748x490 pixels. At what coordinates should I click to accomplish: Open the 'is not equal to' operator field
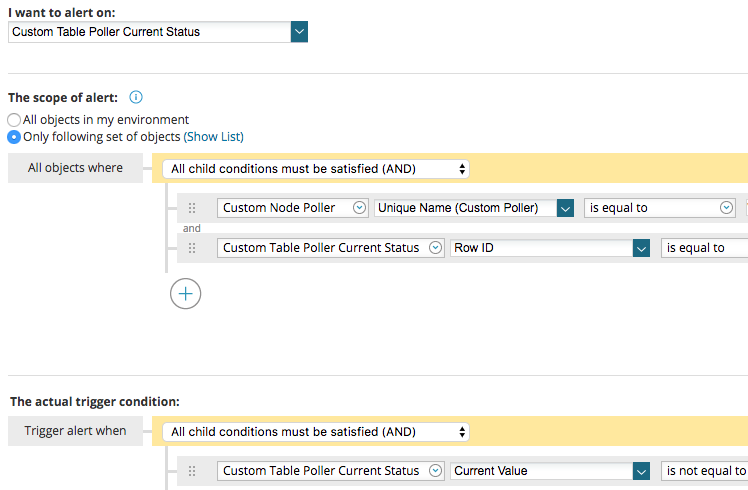tap(704, 471)
